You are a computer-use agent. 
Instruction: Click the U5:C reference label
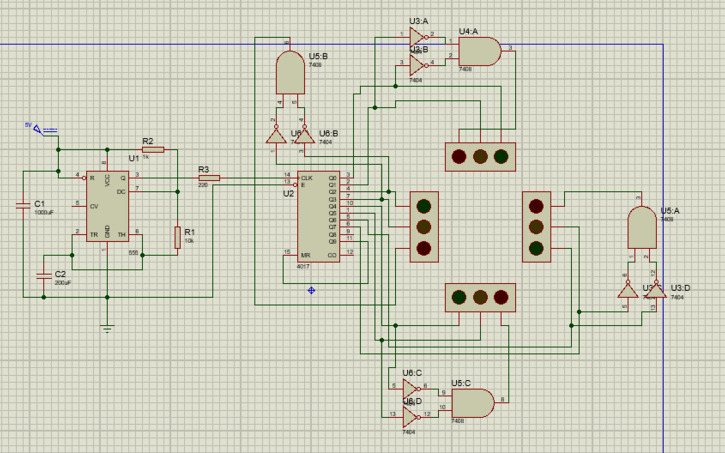pyautogui.click(x=461, y=383)
